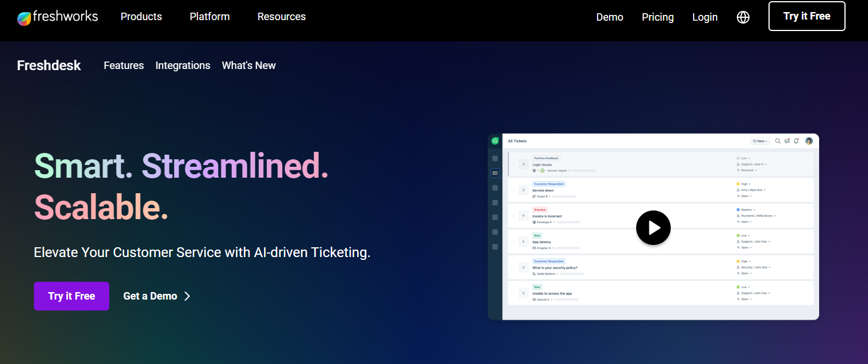Check the Unable to access the app checkbox
Screen dimensions: 868x364
513,293
